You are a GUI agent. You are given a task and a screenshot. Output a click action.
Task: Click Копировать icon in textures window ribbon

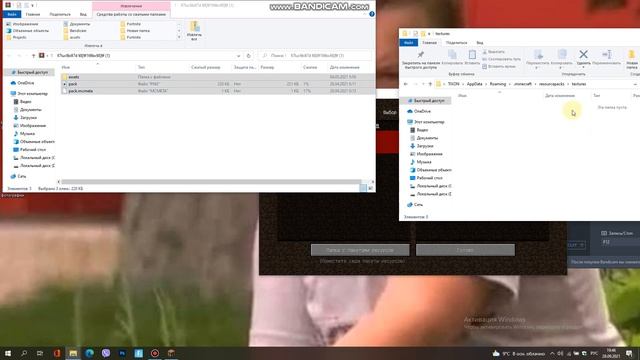[x=452, y=58]
